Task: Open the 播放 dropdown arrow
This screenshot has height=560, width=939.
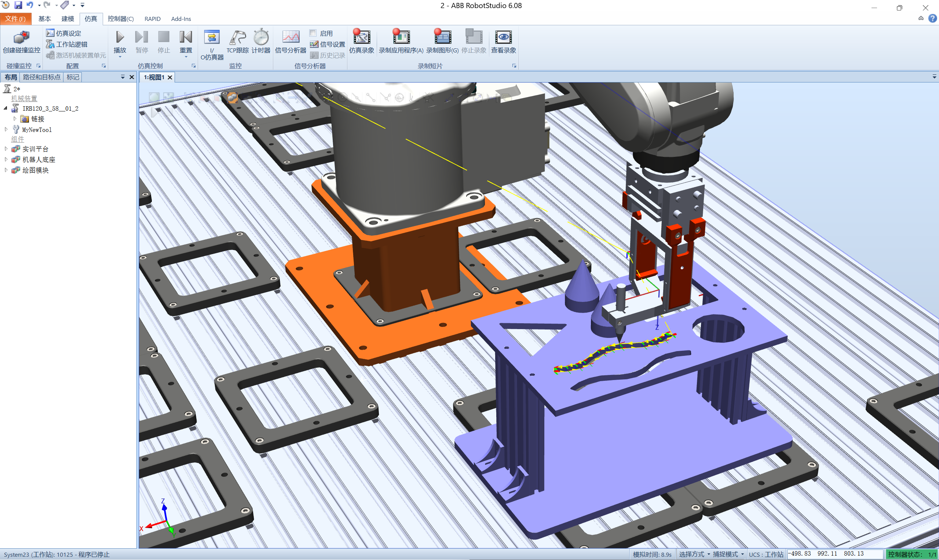Action: tap(120, 57)
